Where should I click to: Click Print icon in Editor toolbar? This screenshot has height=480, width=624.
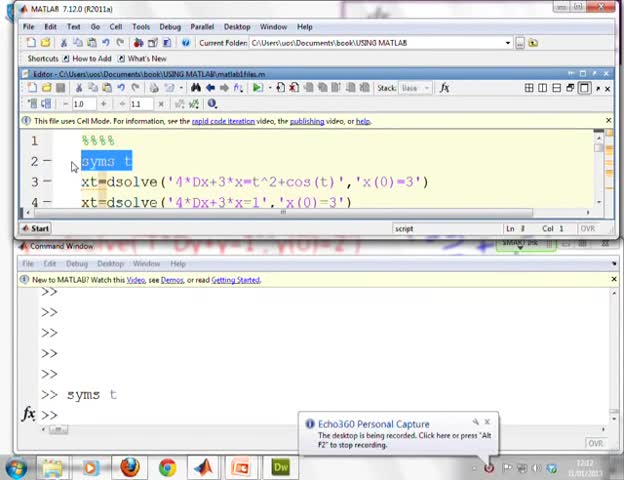[154, 88]
